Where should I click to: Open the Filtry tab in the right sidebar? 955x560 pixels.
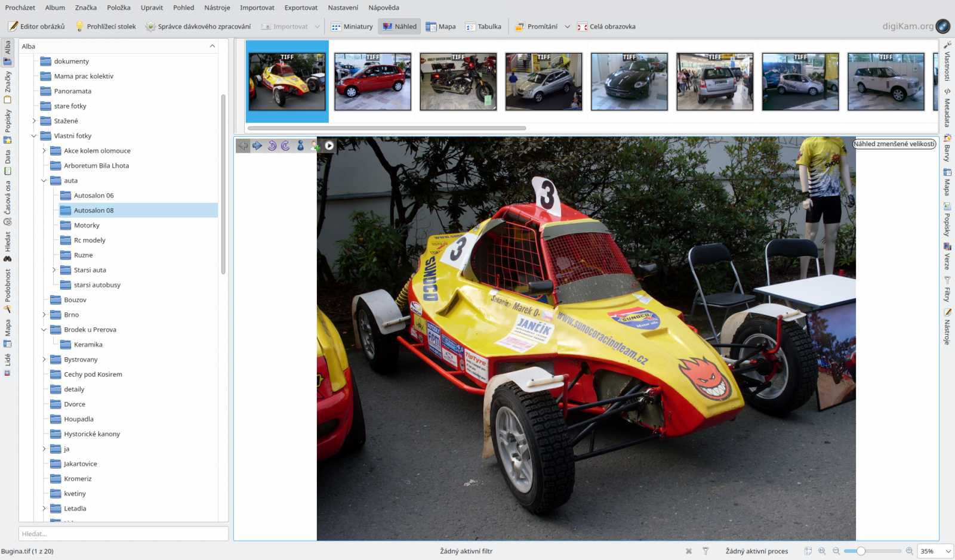click(947, 289)
